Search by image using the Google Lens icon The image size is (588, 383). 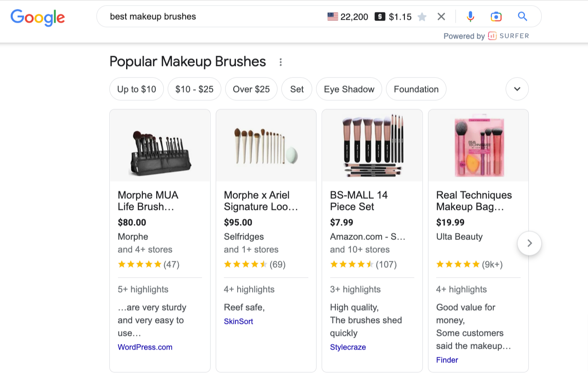coord(496,16)
